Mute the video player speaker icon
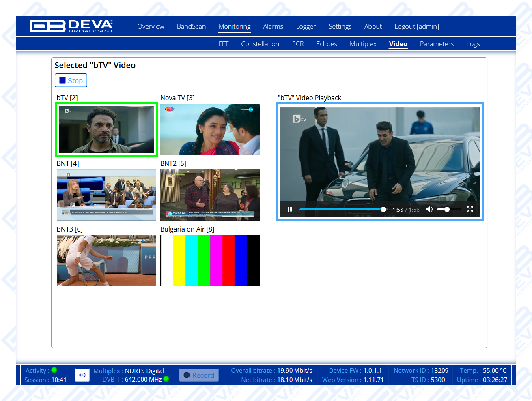 429,209
